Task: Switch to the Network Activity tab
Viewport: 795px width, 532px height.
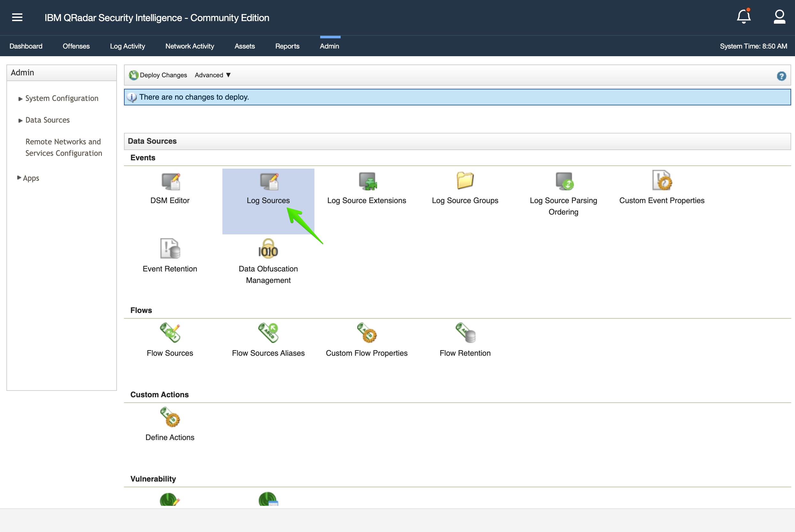Action: pos(190,46)
